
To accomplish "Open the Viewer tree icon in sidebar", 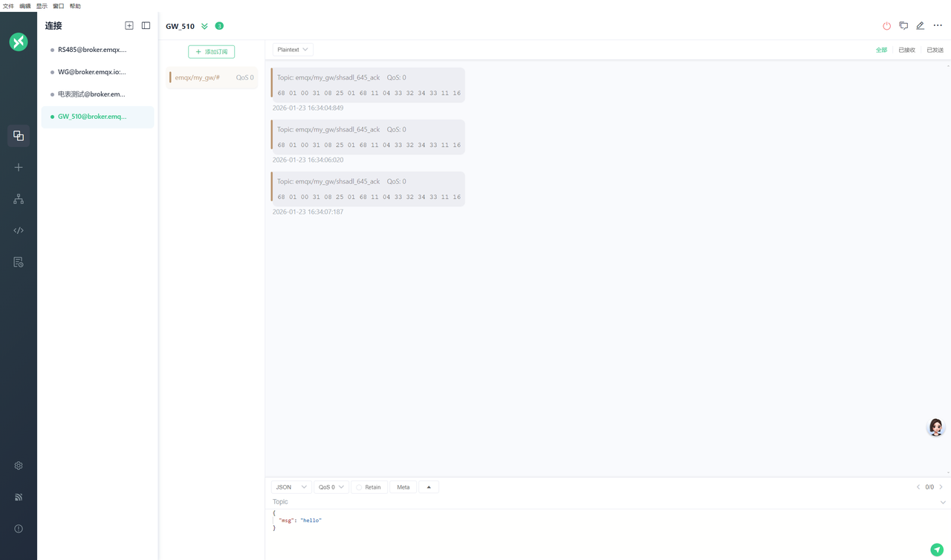I will pos(19,199).
